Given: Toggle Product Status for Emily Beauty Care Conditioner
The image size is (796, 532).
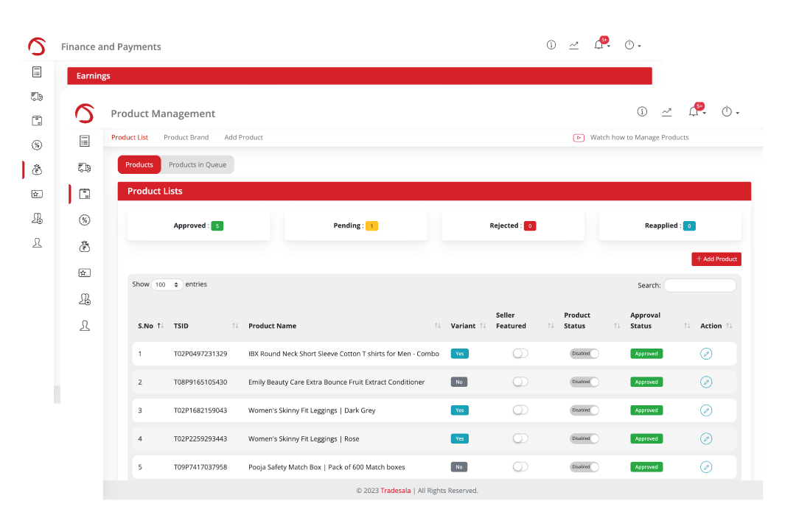Looking at the screenshot, I should pos(584,382).
